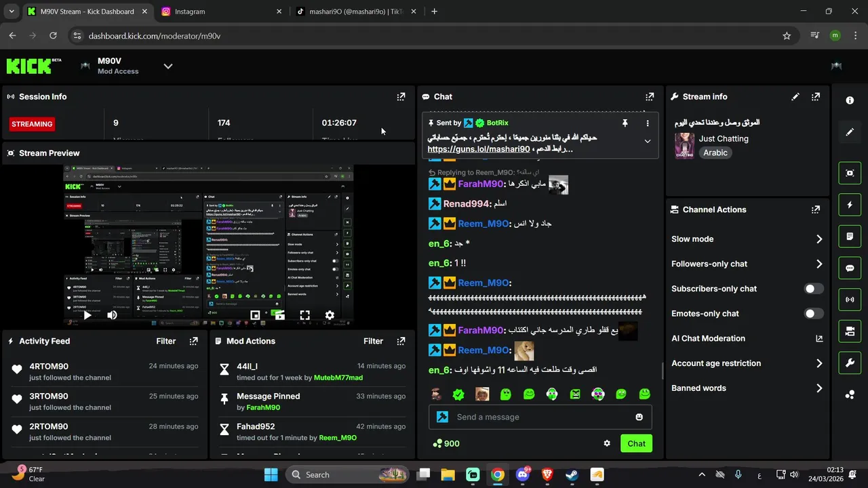The image size is (868, 488).
Task: Open the emoji picker in message box
Action: tap(639, 417)
